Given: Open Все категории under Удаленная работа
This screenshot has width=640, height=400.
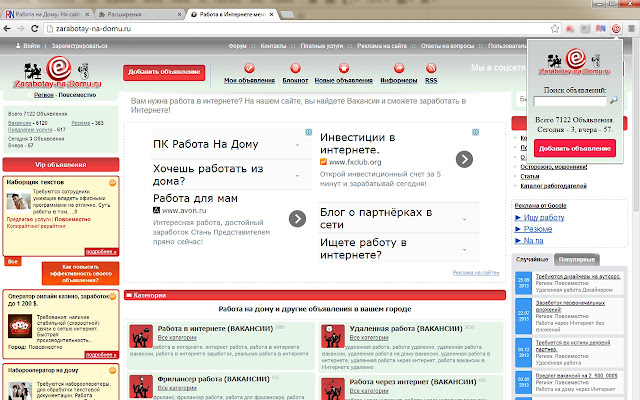Looking at the screenshot, I should tap(369, 338).
